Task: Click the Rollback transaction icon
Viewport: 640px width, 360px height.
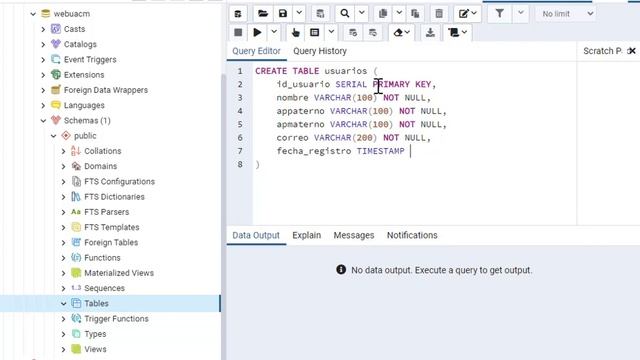Action: click(373, 32)
